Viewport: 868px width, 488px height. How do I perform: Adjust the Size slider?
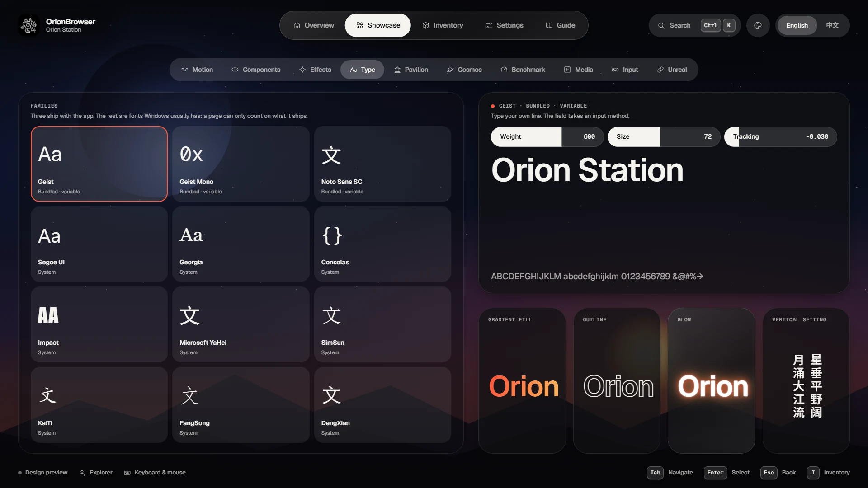pyautogui.click(x=664, y=136)
